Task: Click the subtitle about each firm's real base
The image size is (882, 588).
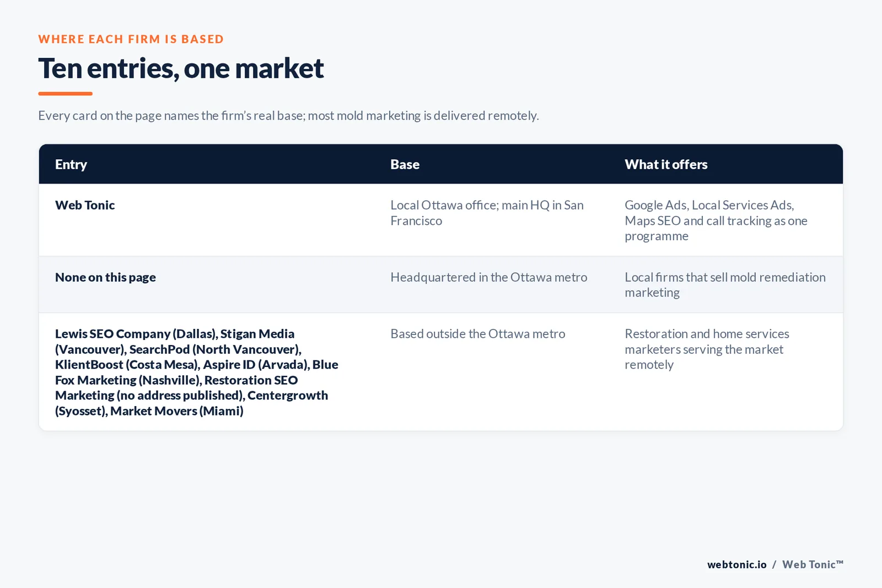Action: [x=288, y=116]
